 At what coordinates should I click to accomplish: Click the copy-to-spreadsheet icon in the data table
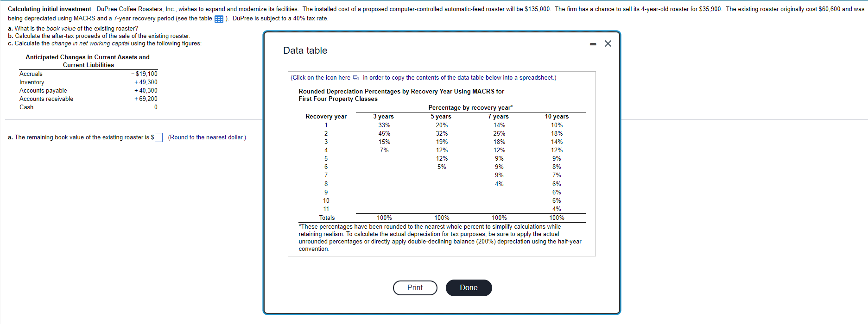pos(355,78)
